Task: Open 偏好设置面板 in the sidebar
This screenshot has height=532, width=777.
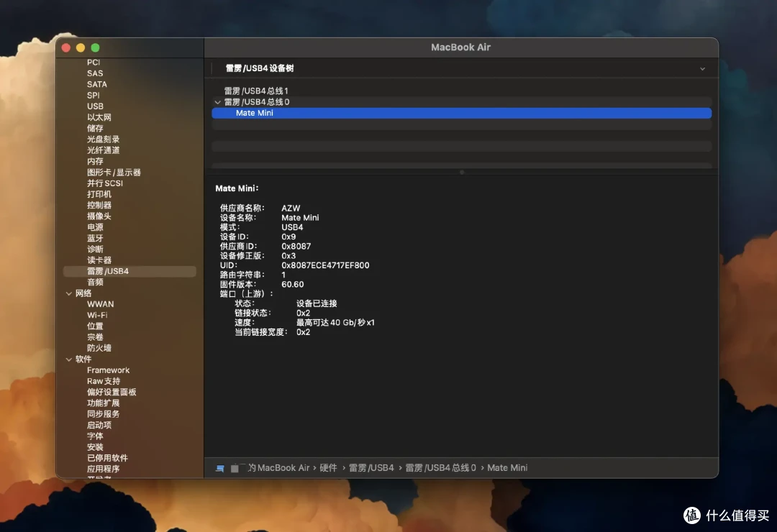Action: point(112,392)
